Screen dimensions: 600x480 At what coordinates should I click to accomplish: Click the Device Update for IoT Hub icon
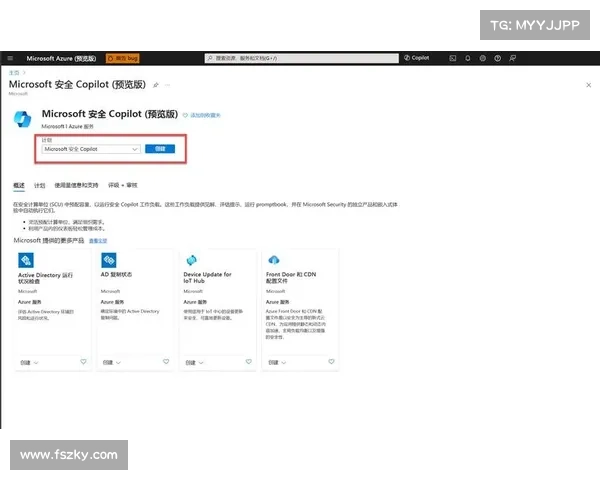[x=191, y=260]
